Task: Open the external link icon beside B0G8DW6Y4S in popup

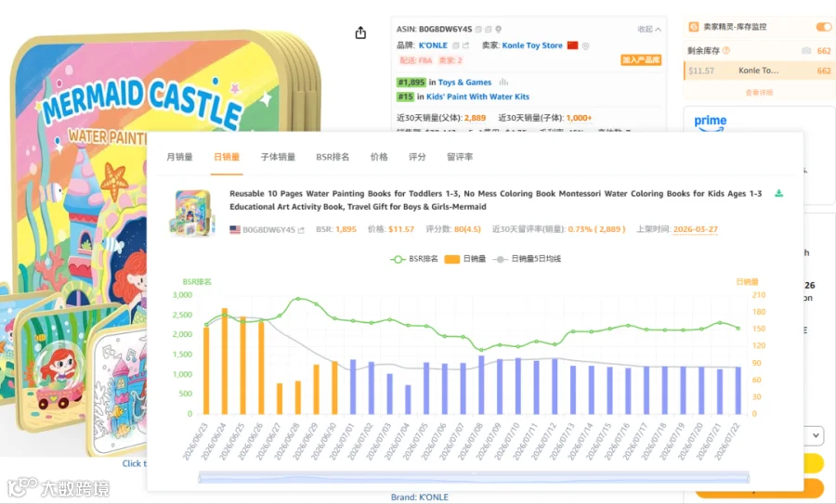Action: point(301,230)
